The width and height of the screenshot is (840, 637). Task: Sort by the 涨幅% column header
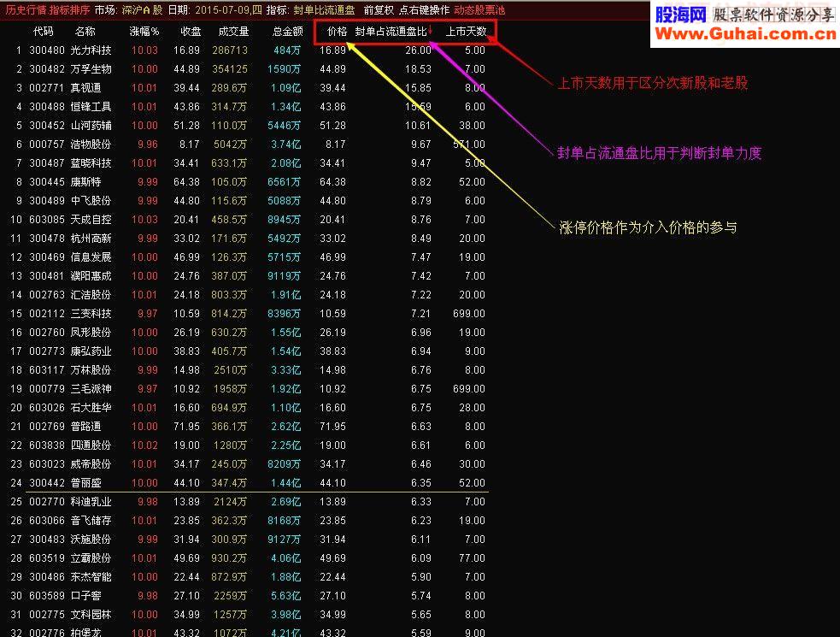coord(144,32)
